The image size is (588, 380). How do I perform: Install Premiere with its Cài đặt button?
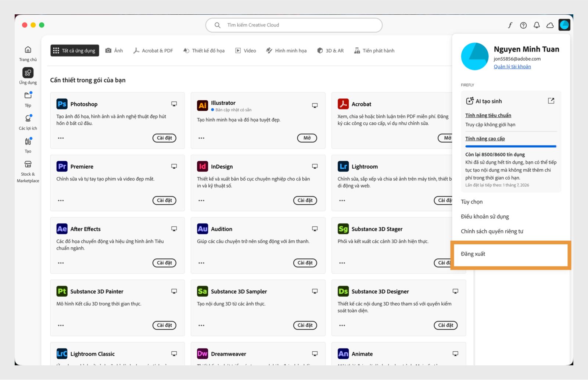pos(164,200)
